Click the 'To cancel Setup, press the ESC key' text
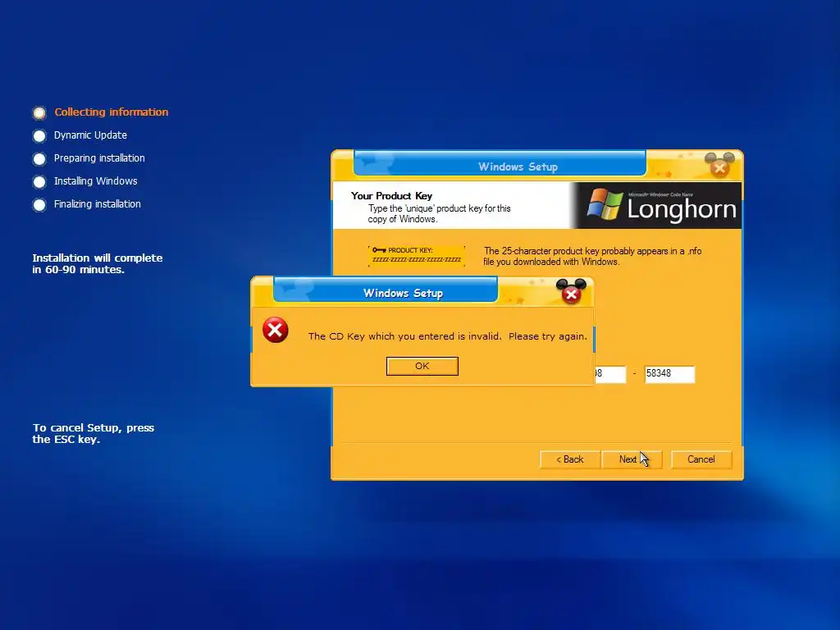840x630 pixels. [x=94, y=433]
